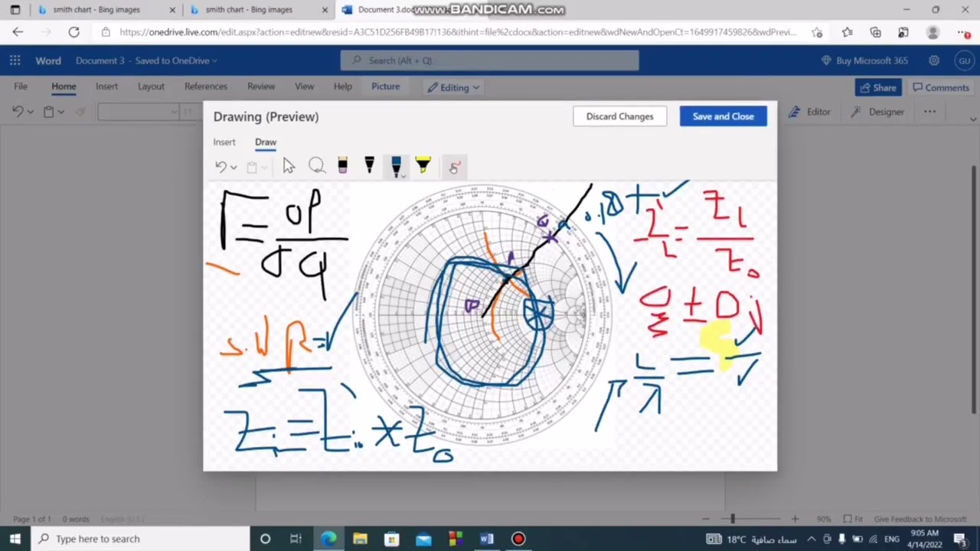Click the browser address bar URL
The height and width of the screenshot is (551, 980).
pyautogui.click(x=458, y=32)
